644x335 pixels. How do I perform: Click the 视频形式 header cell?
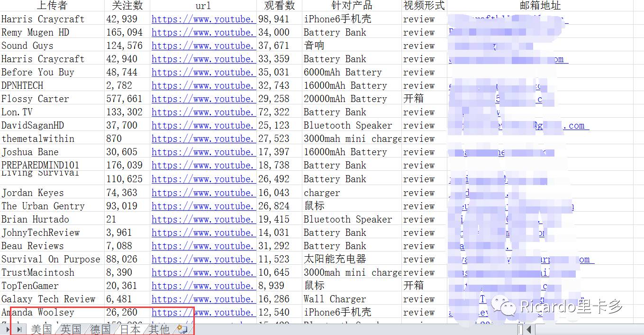click(424, 6)
